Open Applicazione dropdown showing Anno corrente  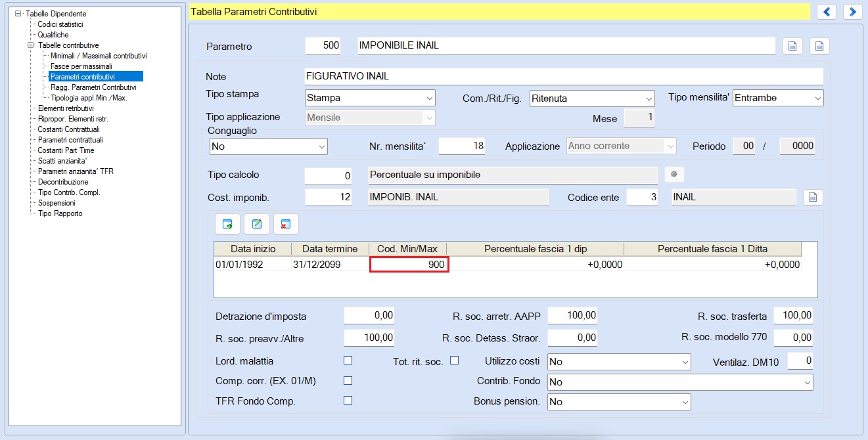pos(622,146)
